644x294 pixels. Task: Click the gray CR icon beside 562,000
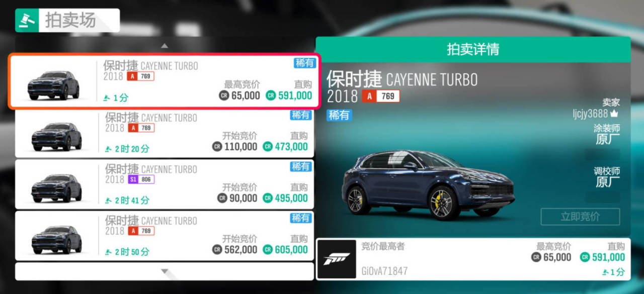pyautogui.click(x=217, y=249)
